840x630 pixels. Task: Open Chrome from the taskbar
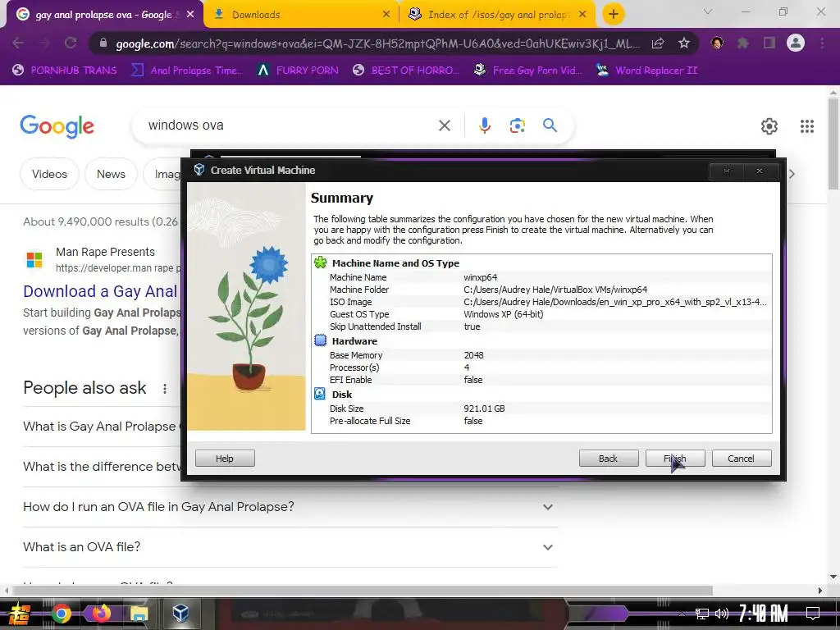click(61, 614)
